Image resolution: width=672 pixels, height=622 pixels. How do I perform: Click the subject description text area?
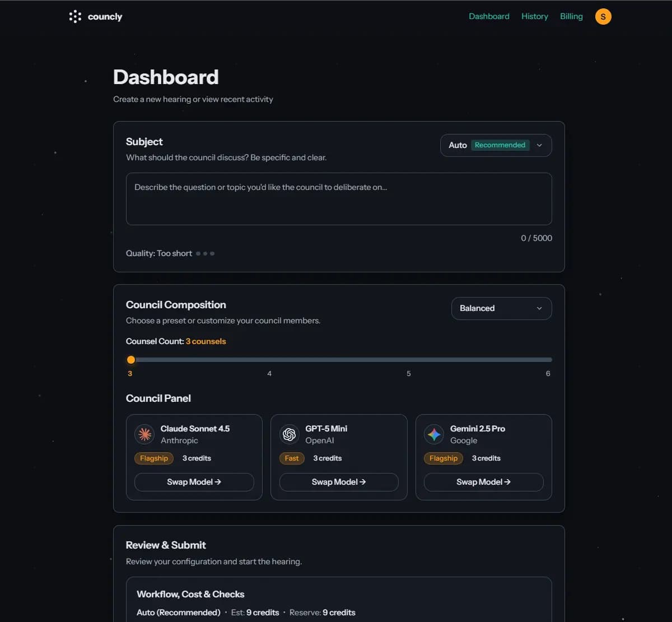[x=339, y=199]
